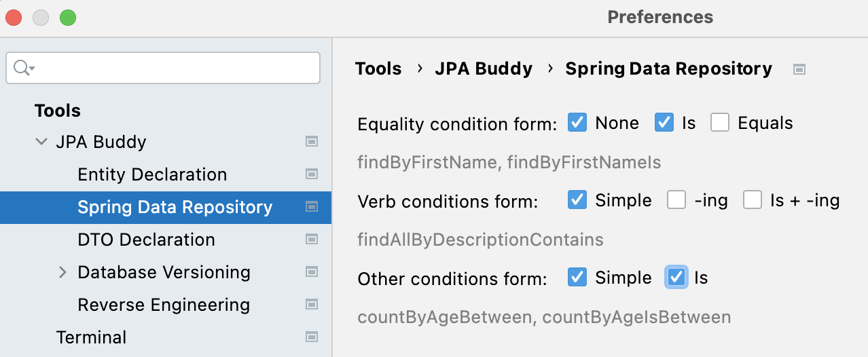Click project-level icon beside Terminal
868x357 pixels.
point(312,337)
